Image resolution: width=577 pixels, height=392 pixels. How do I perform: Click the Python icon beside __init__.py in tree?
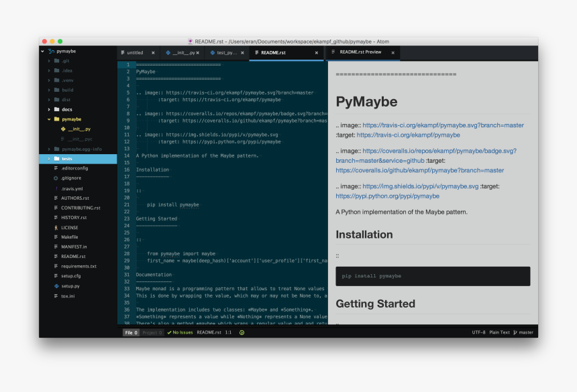pyautogui.click(x=63, y=129)
